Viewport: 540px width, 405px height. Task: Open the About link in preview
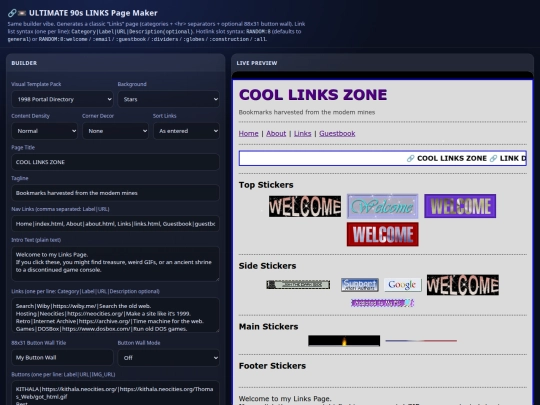click(x=276, y=133)
